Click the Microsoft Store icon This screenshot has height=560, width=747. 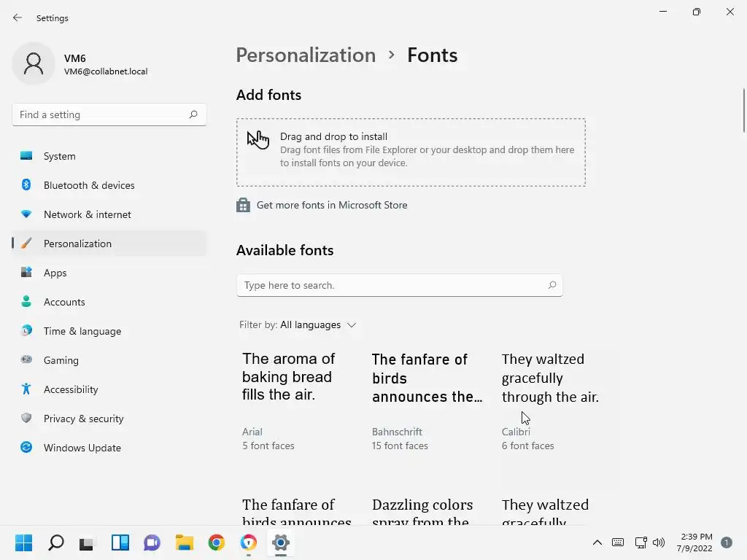[244, 206]
